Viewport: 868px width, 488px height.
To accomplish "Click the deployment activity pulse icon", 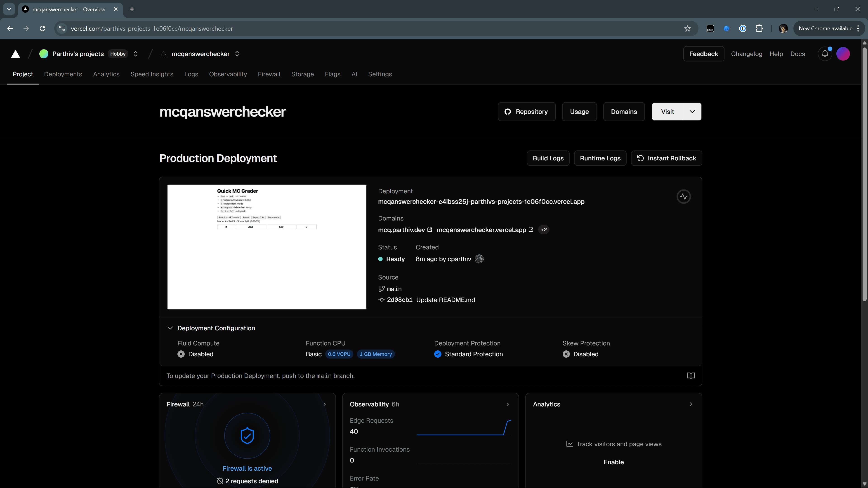I will click(683, 197).
